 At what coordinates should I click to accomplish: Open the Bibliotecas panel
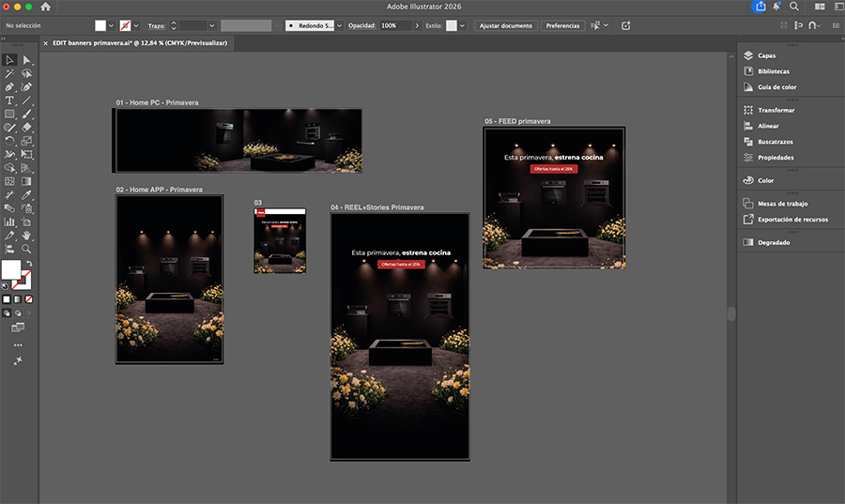(774, 71)
